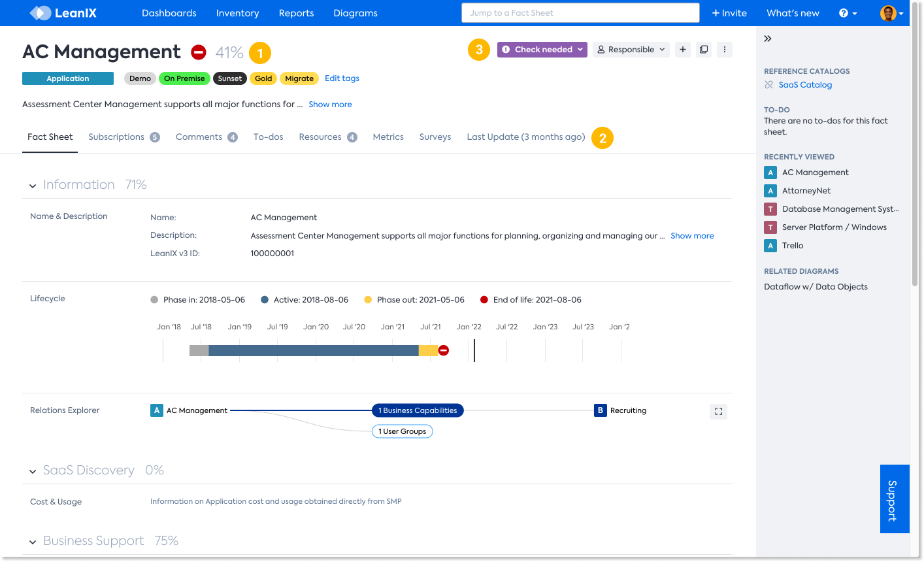Click the SaaS Catalog link icon
This screenshot has height=562, width=924.
pyautogui.click(x=769, y=85)
